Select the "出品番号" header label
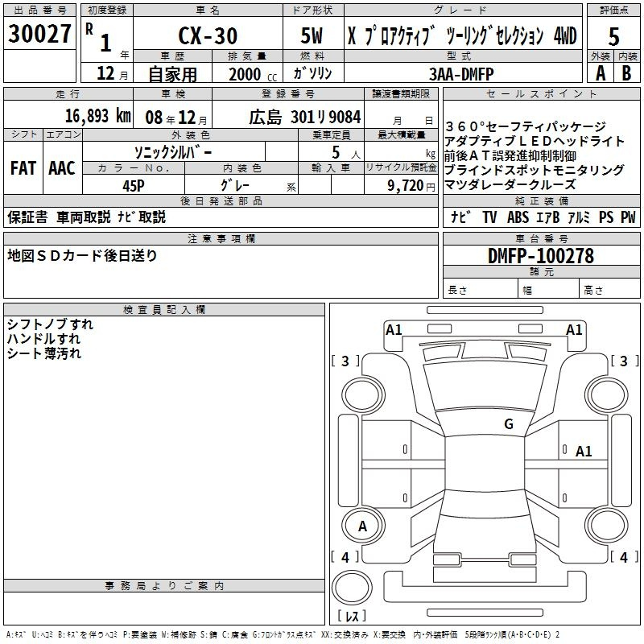This screenshot has width=644, height=644. (x=39, y=10)
